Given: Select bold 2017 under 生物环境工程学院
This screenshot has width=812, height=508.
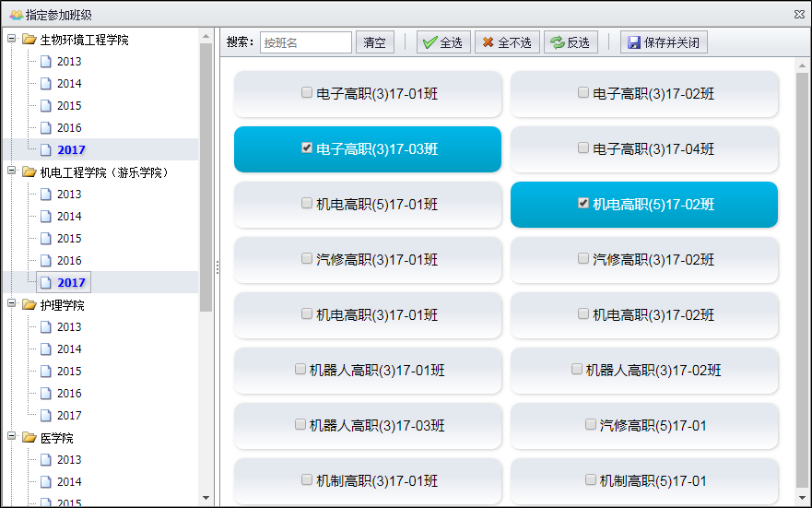Looking at the screenshot, I should click(71, 149).
